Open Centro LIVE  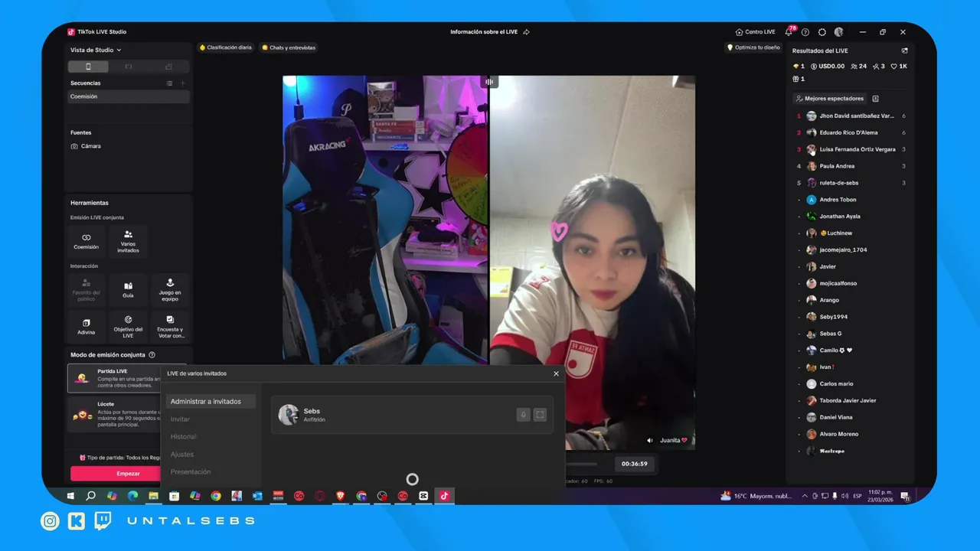pos(755,32)
